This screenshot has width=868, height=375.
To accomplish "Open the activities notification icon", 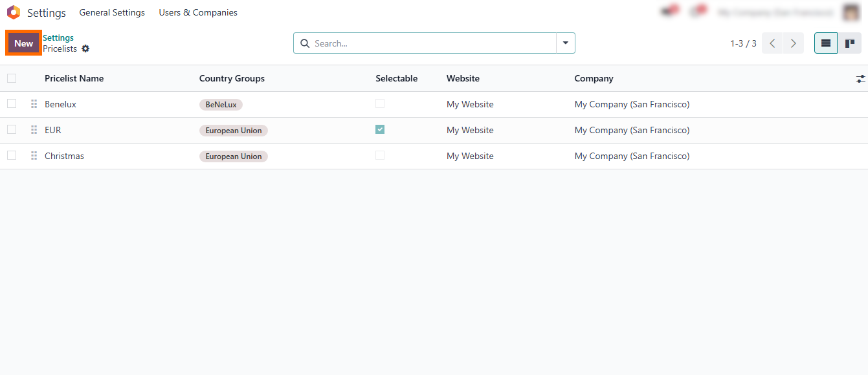I will (x=698, y=12).
